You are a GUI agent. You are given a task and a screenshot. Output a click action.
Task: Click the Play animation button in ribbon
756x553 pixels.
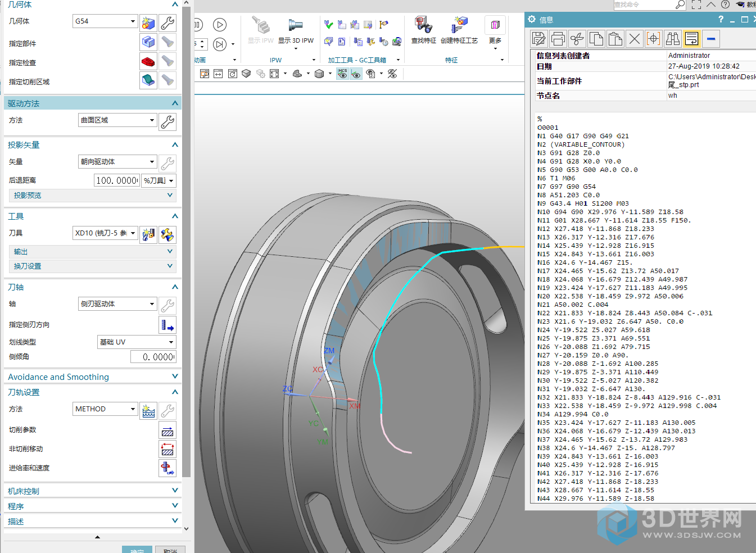(x=220, y=25)
